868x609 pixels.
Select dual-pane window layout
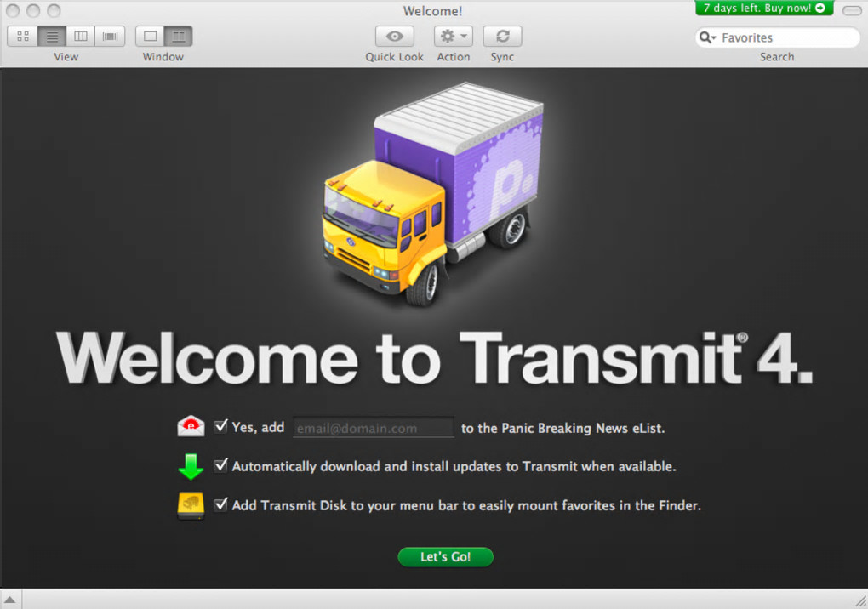click(x=178, y=37)
